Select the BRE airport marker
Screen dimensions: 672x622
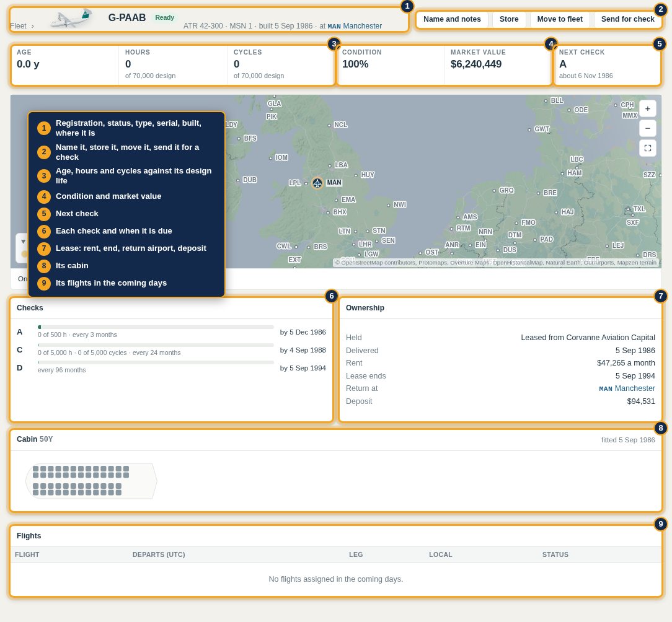tap(538, 193)
